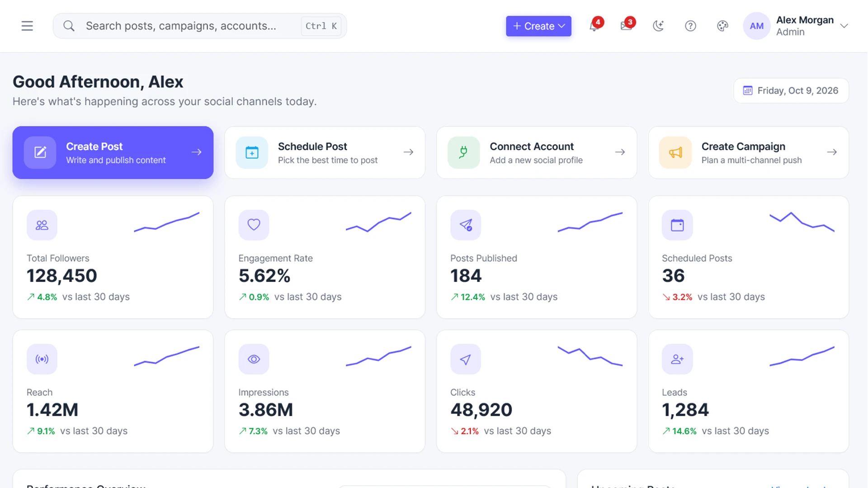Focus the search posts input field

(x=200, y=26)
